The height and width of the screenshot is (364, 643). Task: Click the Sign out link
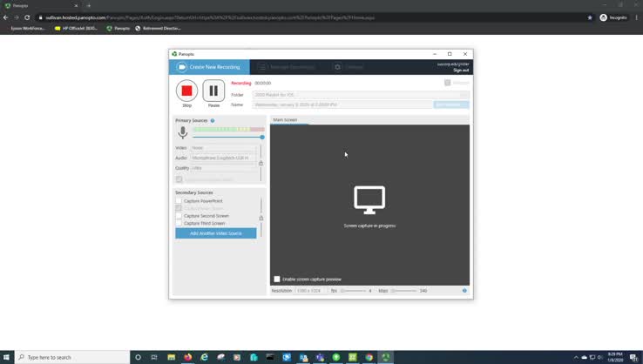tap(461, 70)
